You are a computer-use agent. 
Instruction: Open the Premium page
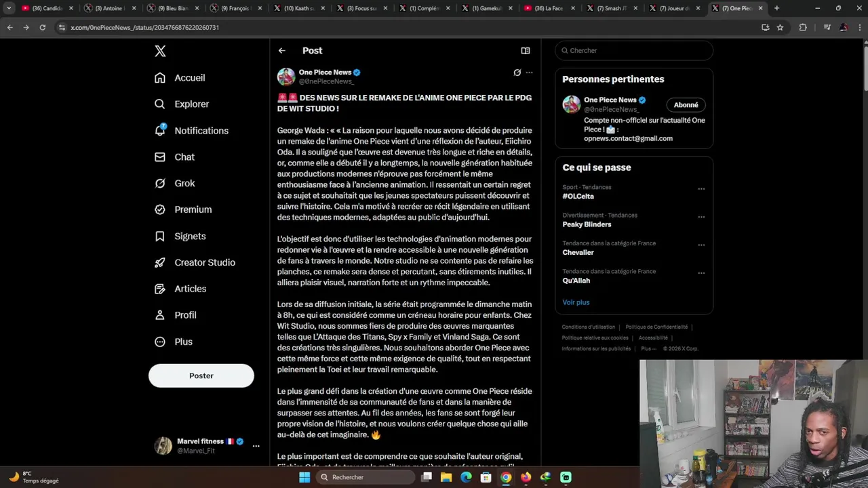click(183, 210)
